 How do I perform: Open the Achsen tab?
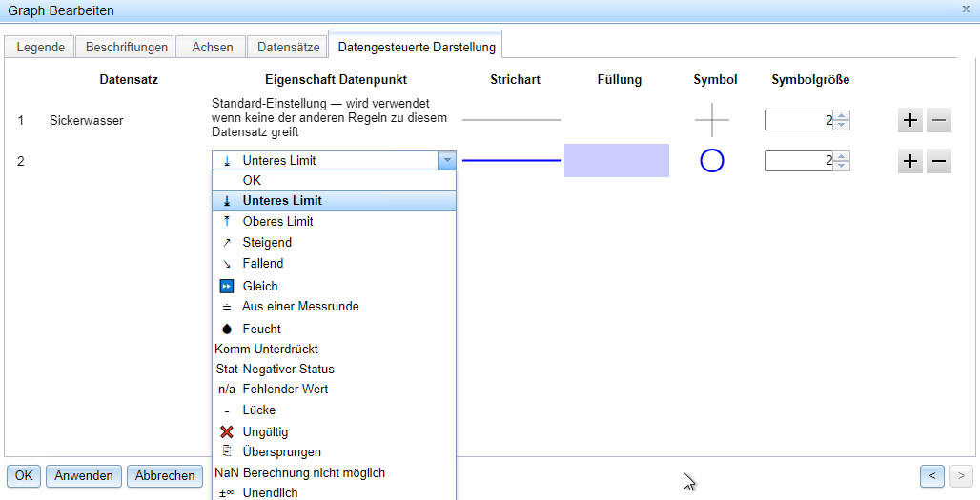213,47
